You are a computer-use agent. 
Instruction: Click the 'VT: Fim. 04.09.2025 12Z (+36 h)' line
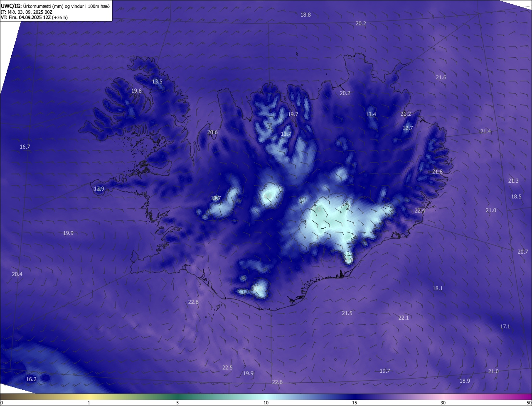pyautogui.click(x=34, y=17)
